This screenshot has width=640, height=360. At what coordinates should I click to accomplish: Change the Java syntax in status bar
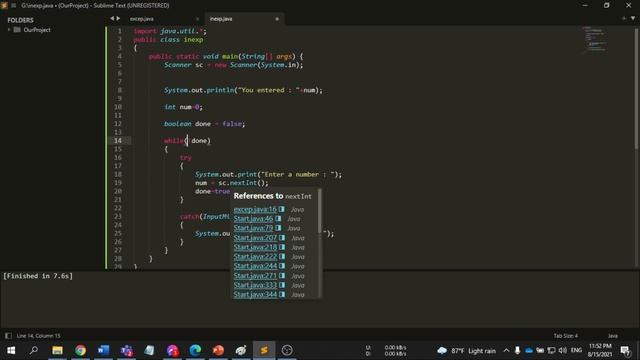click(613, 336)
